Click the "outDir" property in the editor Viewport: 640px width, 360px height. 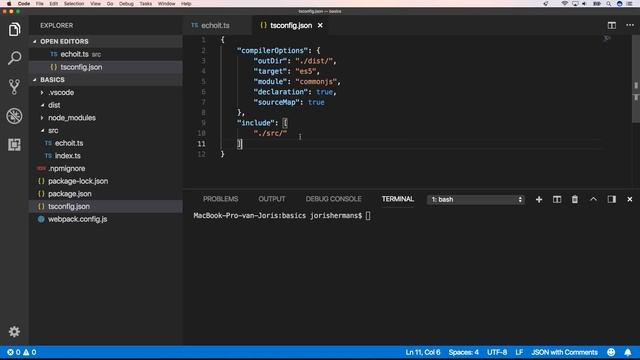[270, 61]
